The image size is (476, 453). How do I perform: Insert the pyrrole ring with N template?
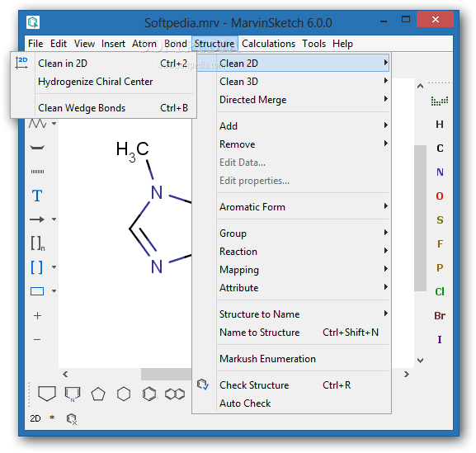pyautogui.click(x=73, y=394)
